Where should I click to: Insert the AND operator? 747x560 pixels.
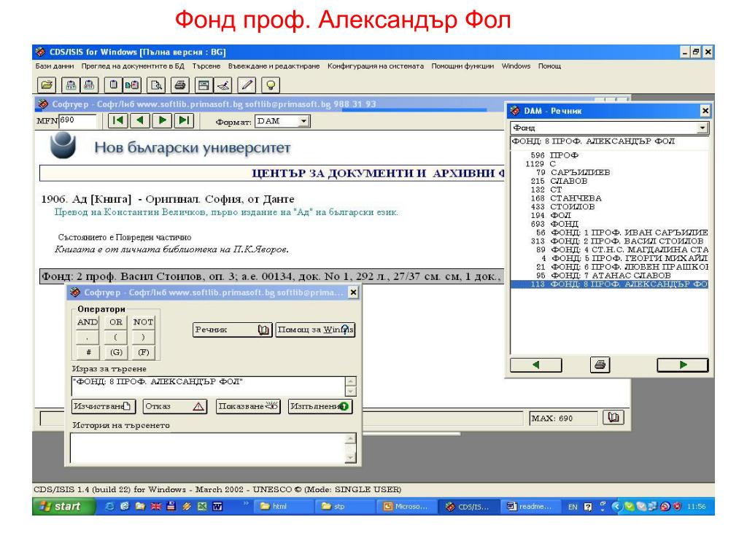click(88, 322)
